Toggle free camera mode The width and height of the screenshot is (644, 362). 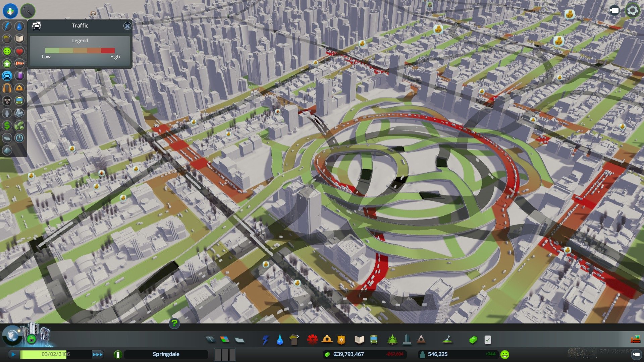coord(614,11)
